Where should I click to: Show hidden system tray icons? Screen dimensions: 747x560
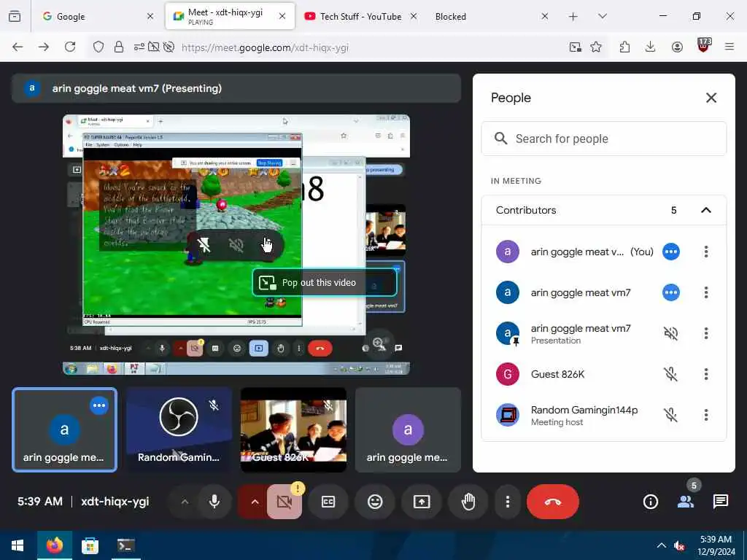661,545
